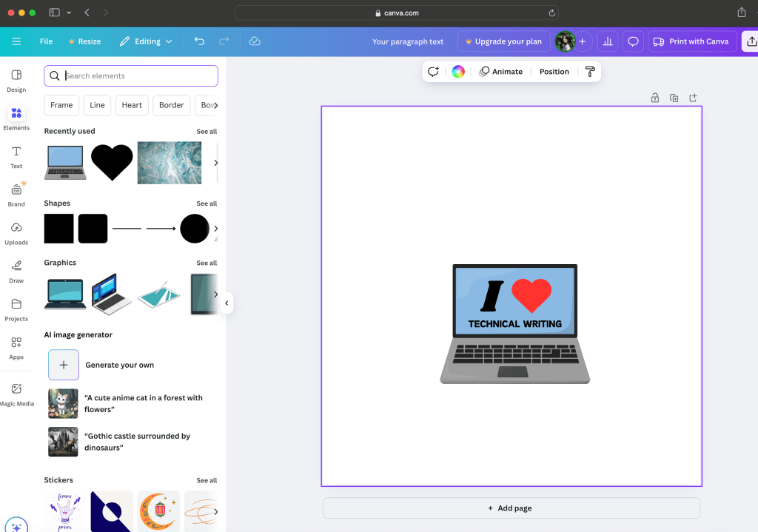Open the comments speech bubble icon
Viewport: 758px width, 532px height.
click(633, 41)
